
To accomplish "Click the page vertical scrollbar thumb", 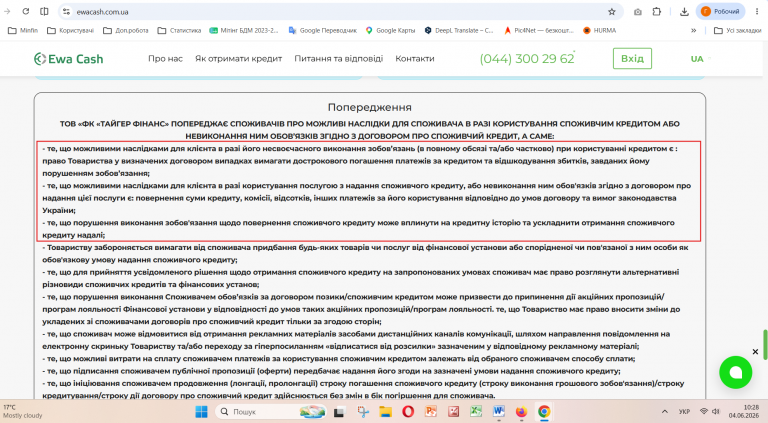I will tap(765, 344).
